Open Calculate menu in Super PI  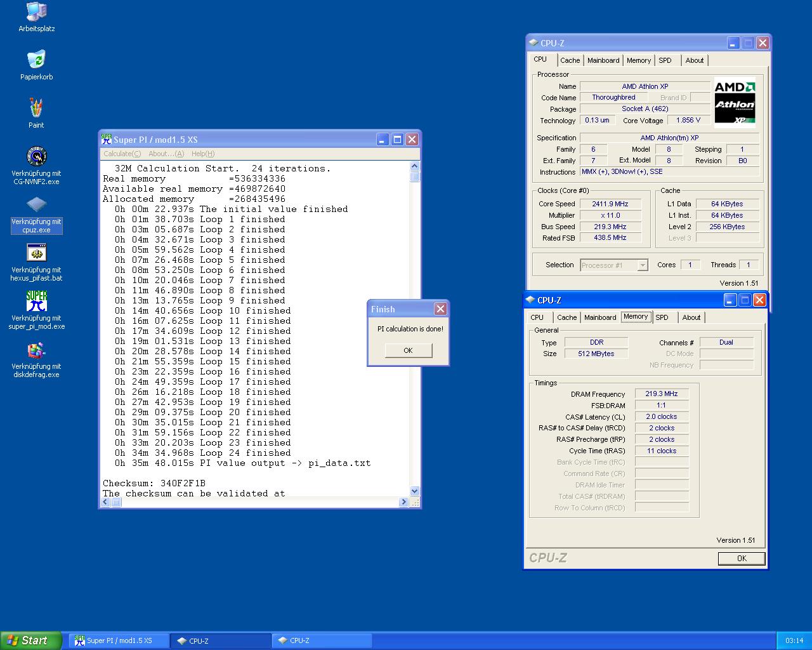(122, 154)
